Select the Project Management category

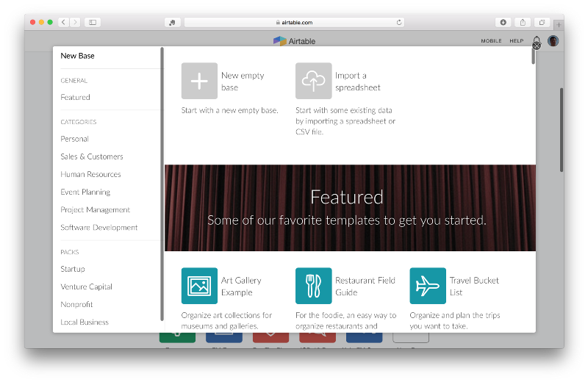click(x=96, y=209)
